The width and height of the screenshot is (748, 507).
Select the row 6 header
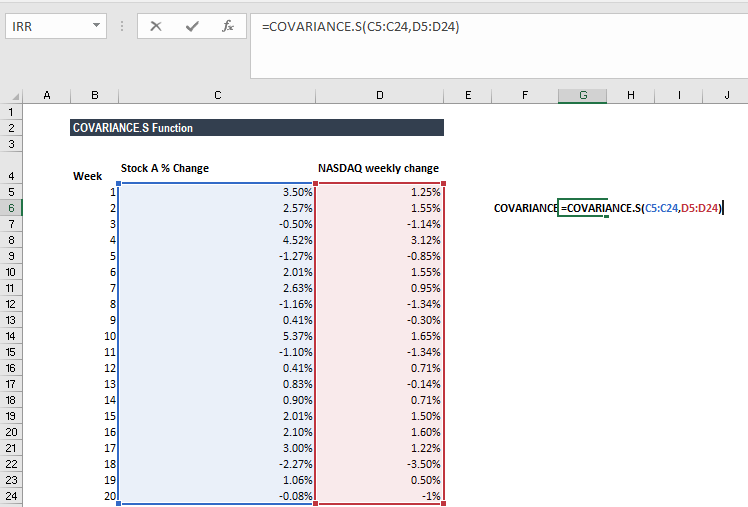12,207
